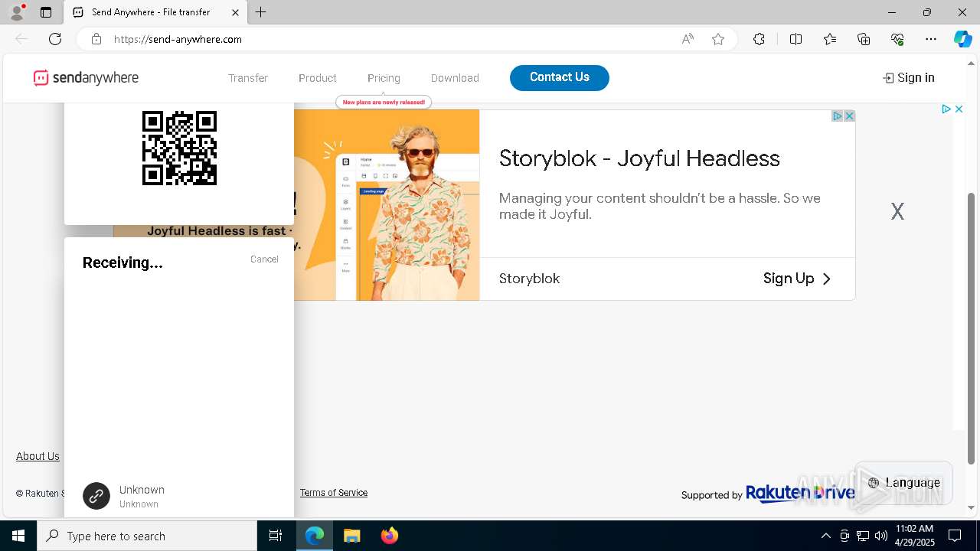Dismiss the ad panel large X
The image size is (980, 551).
tap(897, 211)
